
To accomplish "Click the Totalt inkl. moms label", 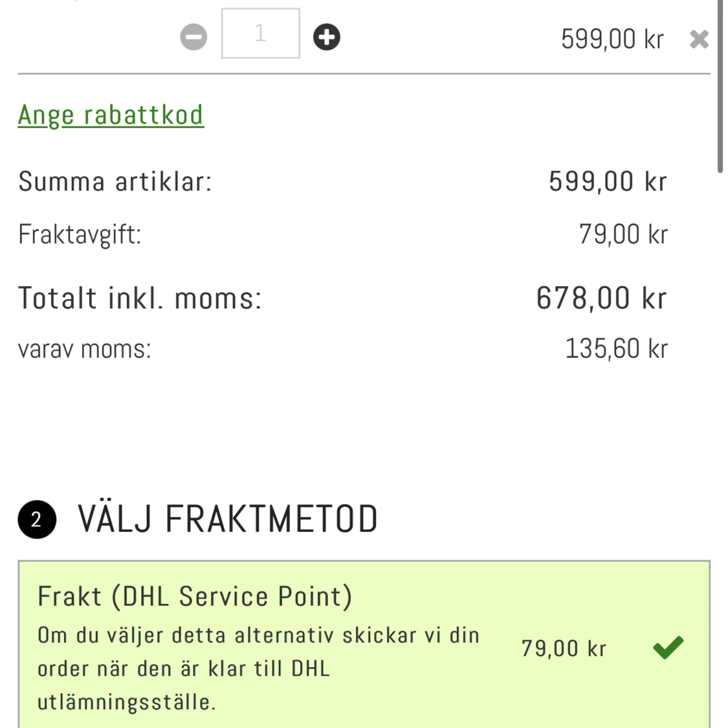I will click(x=140, y=298).
